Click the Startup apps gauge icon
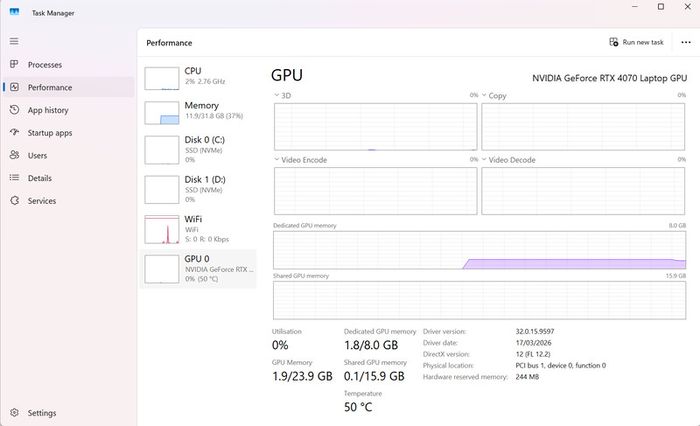This screenshot has width=700, height=426. 14,133
